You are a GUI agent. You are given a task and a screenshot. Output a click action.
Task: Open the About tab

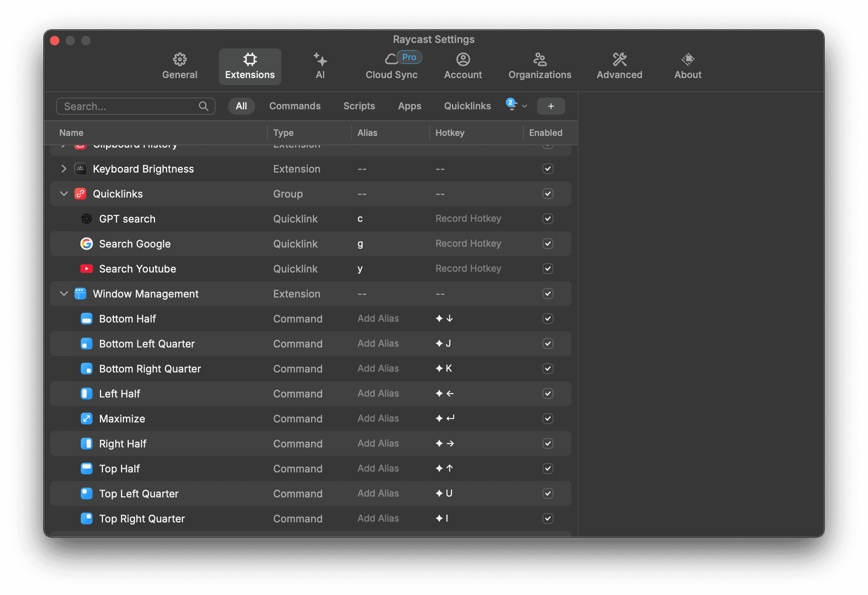(x=688, y=66)
